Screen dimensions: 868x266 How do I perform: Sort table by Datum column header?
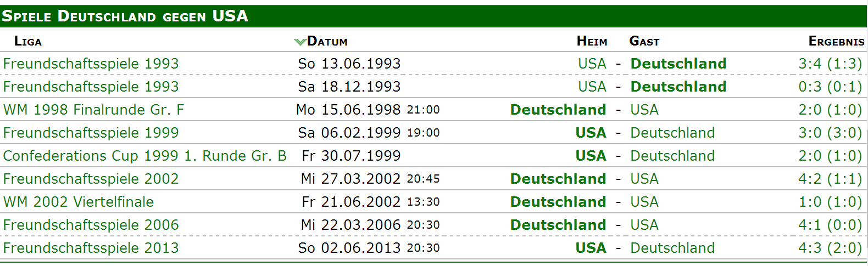click(x=327, y=41)
